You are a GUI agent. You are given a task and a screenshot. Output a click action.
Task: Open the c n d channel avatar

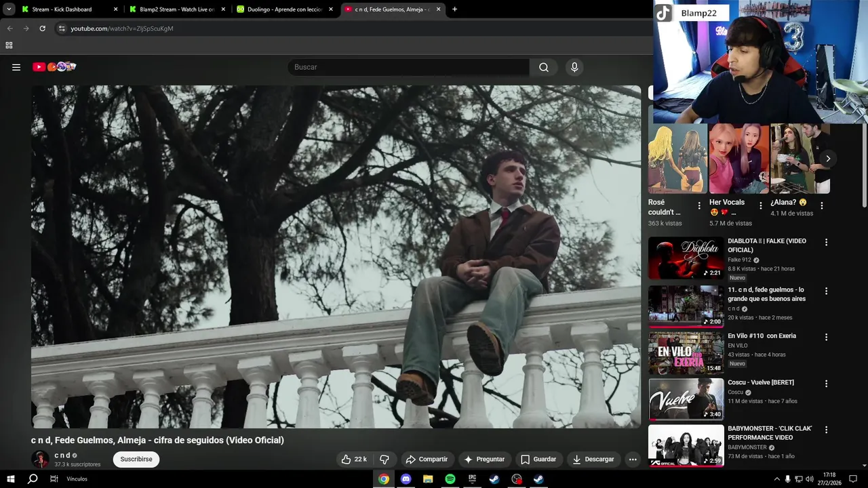(x=41, y=459)
